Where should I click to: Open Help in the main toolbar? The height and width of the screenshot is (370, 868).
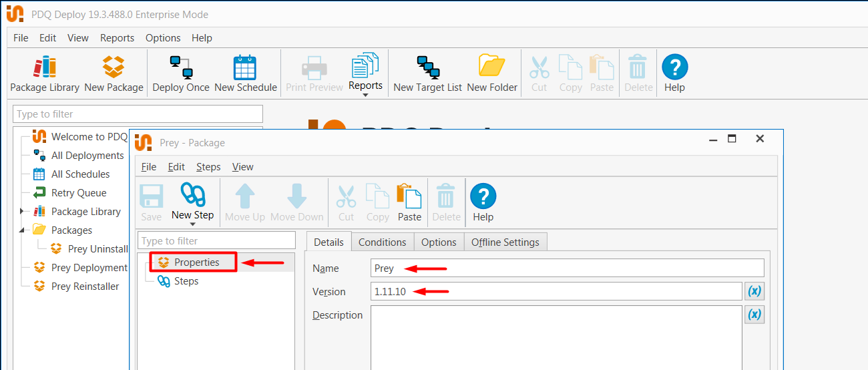[674, 73]
